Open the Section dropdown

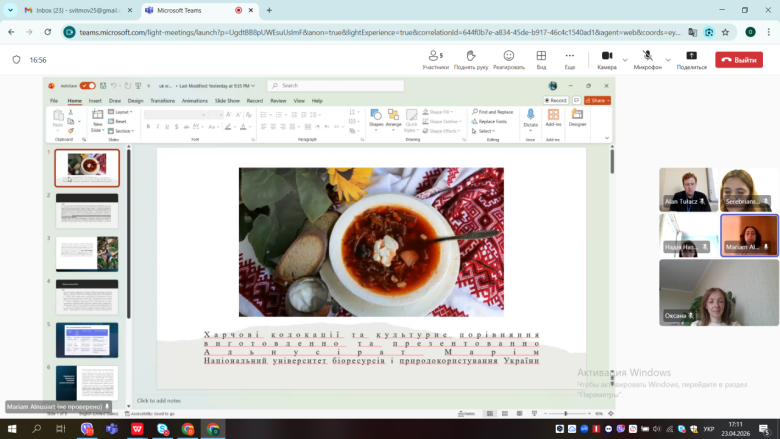pos(121,131)
